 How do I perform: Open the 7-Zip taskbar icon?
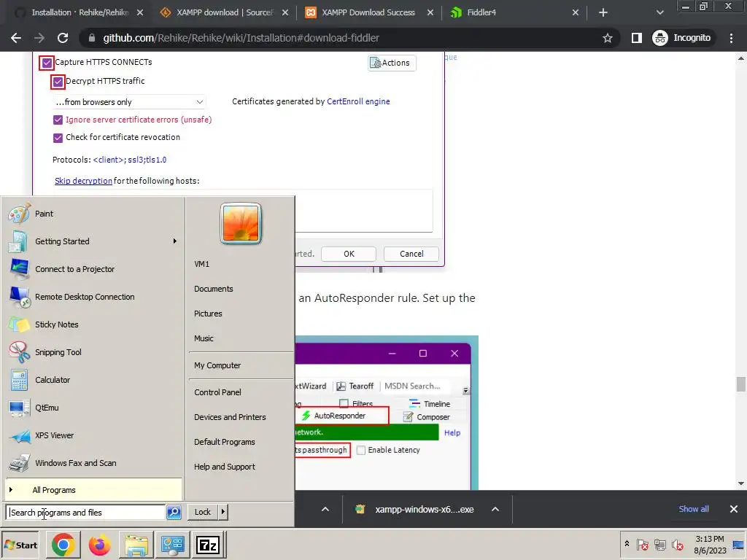(208, 545)
